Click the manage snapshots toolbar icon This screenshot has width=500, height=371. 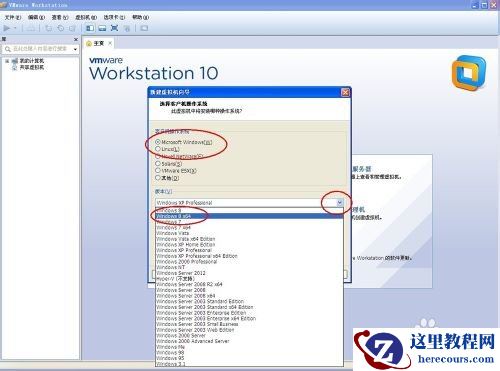pyautogui.click(x=72, y=28)
